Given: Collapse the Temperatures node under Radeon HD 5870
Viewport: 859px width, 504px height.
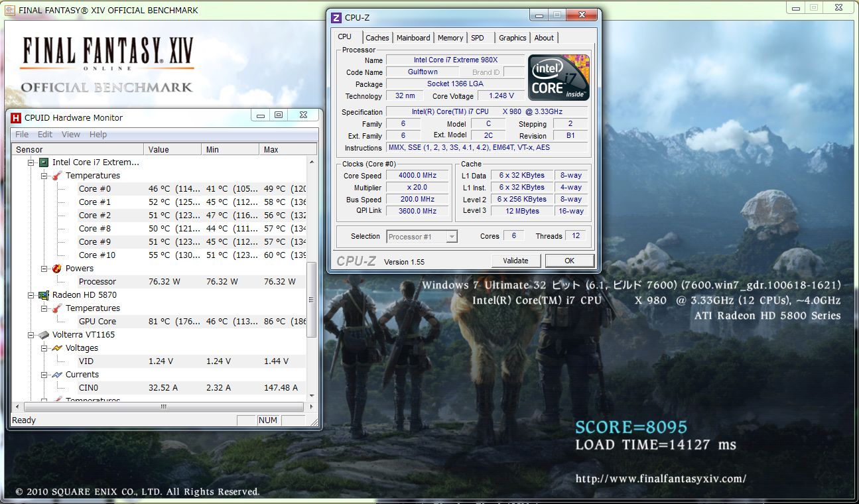Looking at the screenshot, I should coord(44,308).
